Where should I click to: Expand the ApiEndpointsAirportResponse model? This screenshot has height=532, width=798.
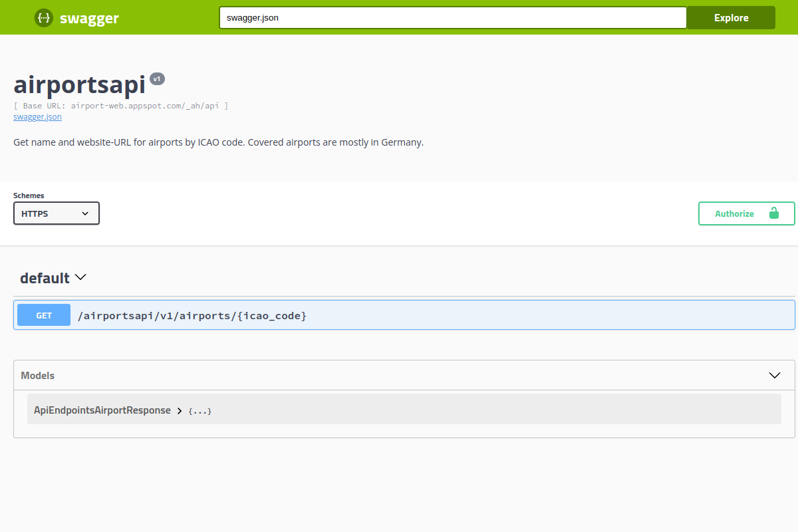pos(180,411)
